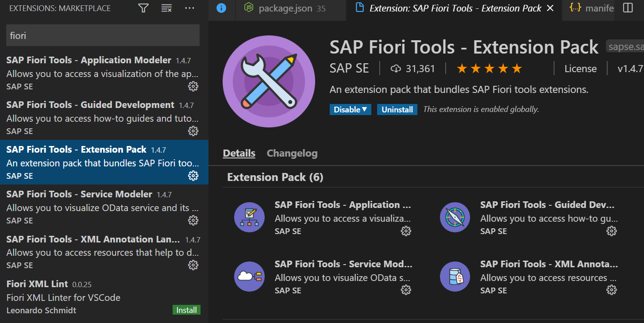Expand the Disable dropdown arrow
The width and height of the screenshot is (644, 323).
click(365, 109)
